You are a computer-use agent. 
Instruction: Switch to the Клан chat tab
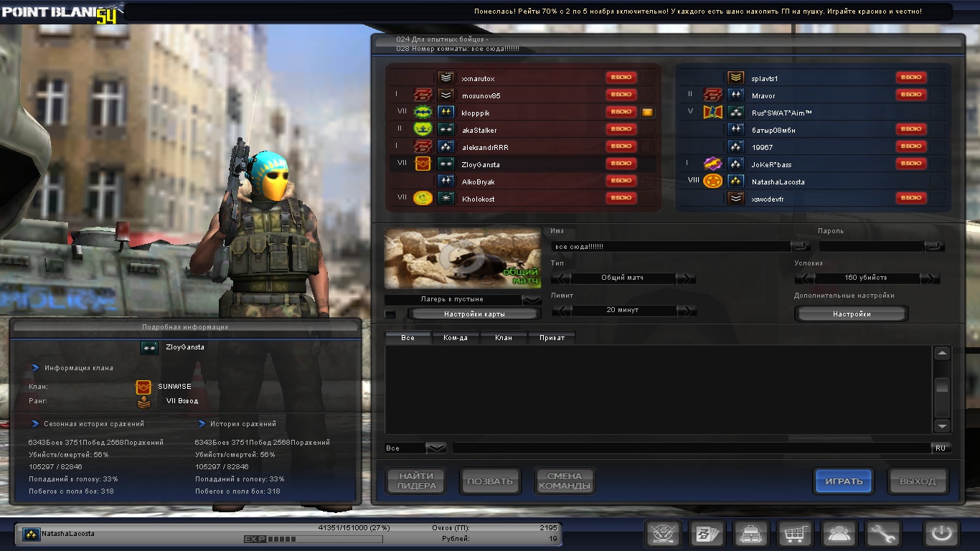(504, 337)
